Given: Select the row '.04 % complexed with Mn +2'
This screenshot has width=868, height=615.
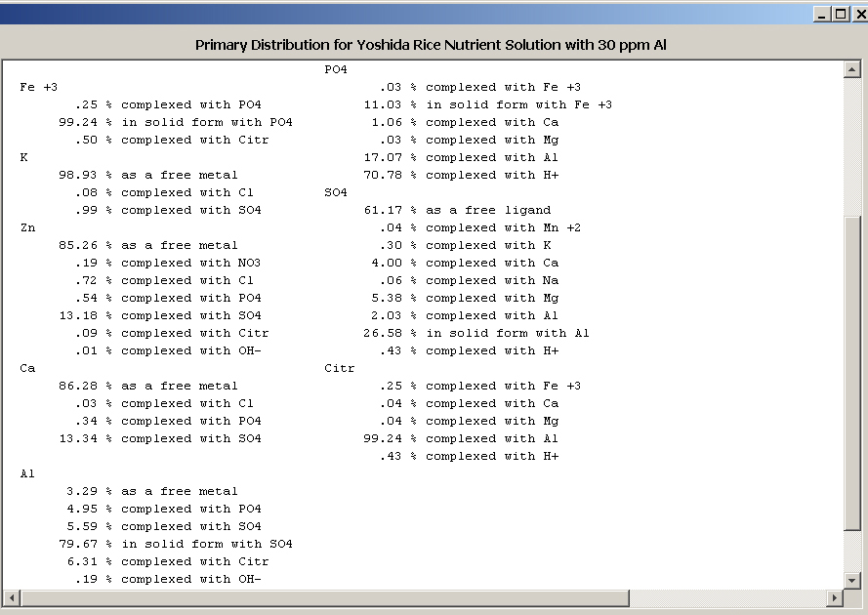Looking at the screenshot, I should pos(480,227).
